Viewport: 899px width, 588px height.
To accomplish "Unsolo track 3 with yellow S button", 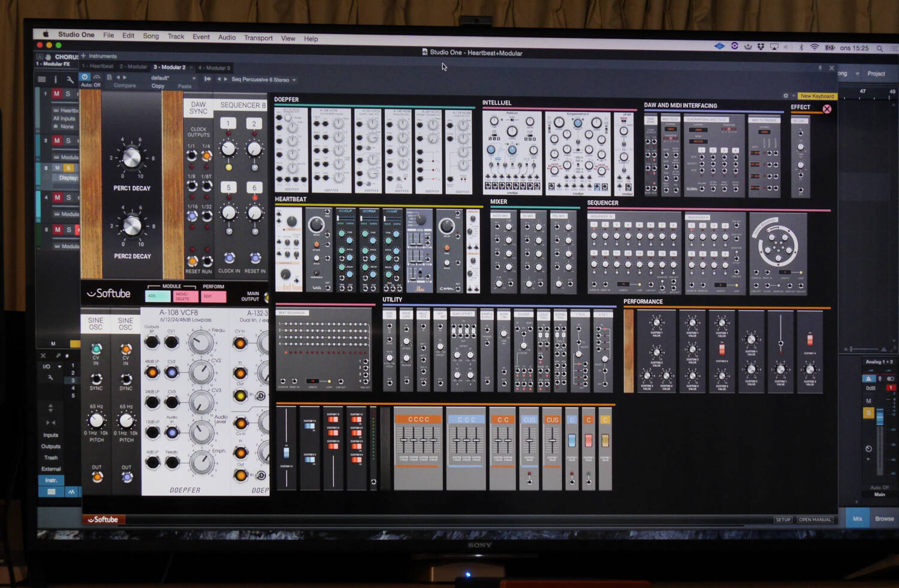I will pyautogui.click(x=68, y=168).
